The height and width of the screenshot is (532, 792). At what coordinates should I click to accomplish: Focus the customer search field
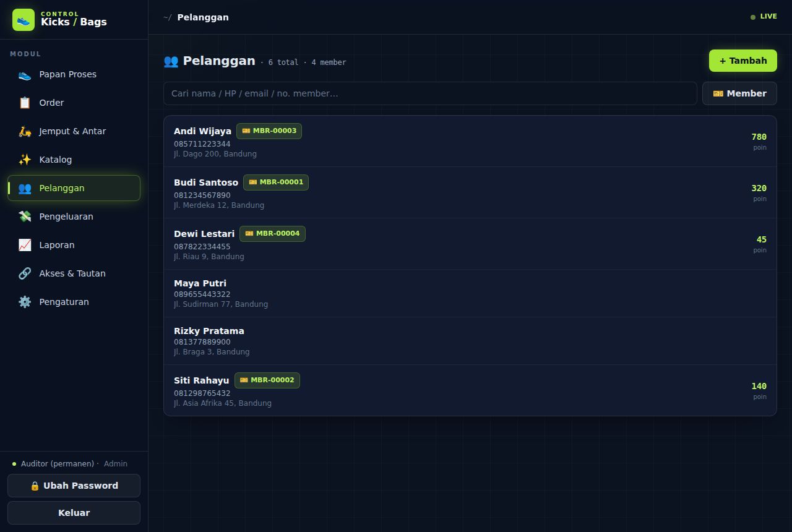click(430, 93)
